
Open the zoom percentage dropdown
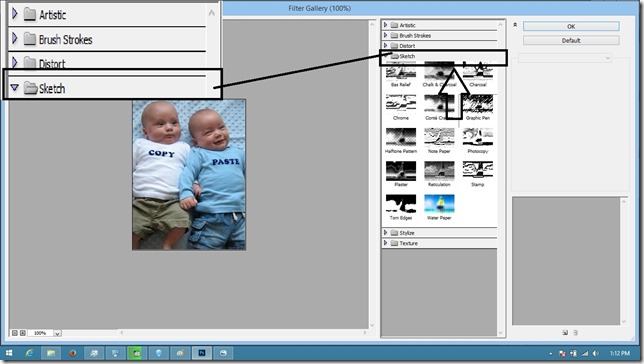58,333
